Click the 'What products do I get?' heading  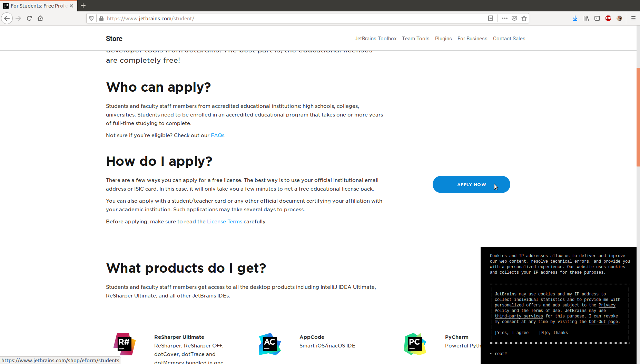(x=186, y=268)
